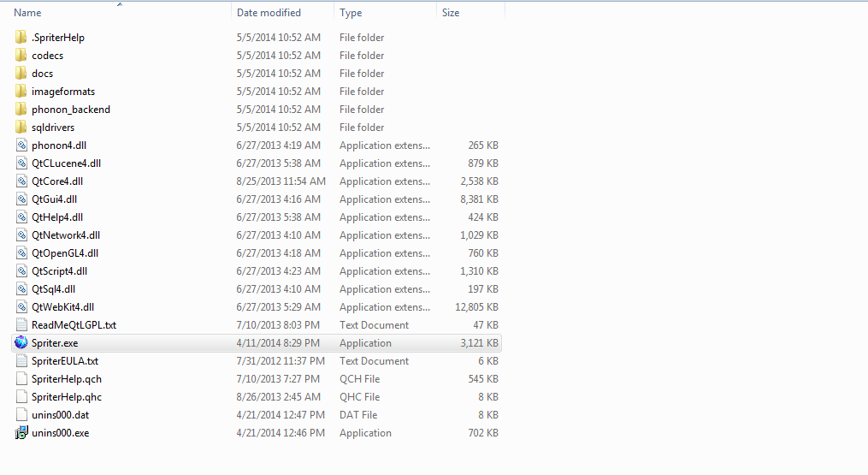Select the SpriterHelp.qhc file name
Image resolution: width=868 pixels, height=475 pixels.
[67, 397]
